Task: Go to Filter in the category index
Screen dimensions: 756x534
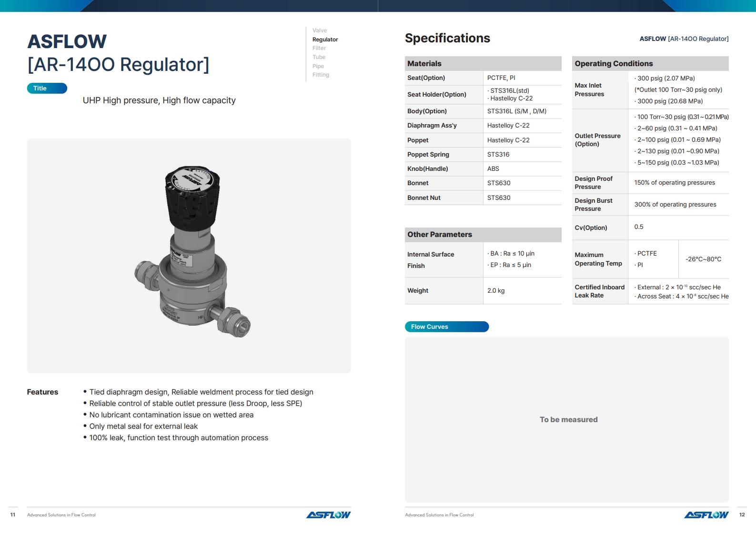Action: click(x=319, y=48)
